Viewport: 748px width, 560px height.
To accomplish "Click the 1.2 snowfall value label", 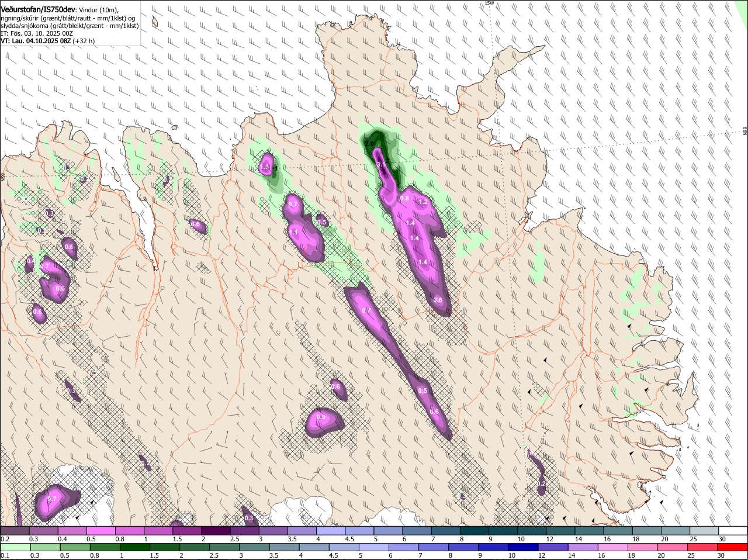I will tap(424, 202).
